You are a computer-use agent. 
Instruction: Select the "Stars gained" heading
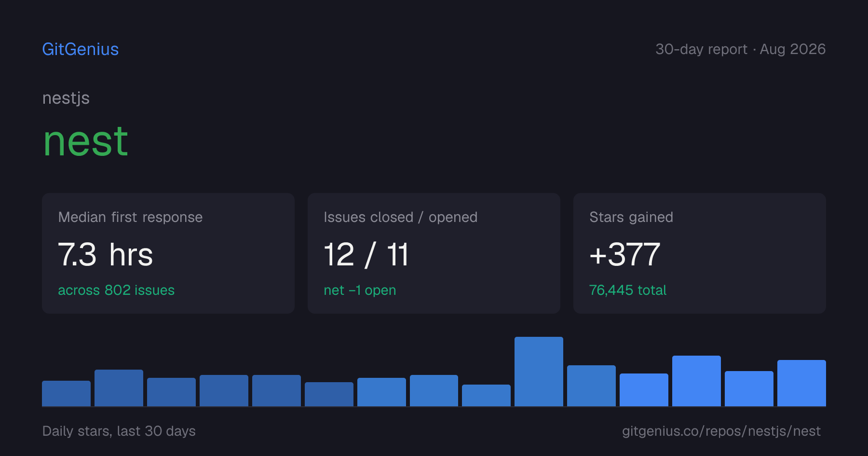point(631,217)
